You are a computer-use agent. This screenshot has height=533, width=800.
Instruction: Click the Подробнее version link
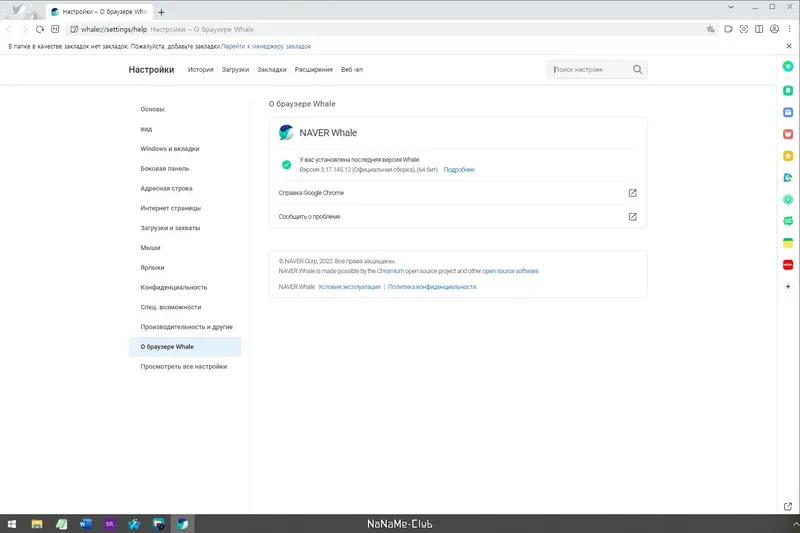[459, 170]
